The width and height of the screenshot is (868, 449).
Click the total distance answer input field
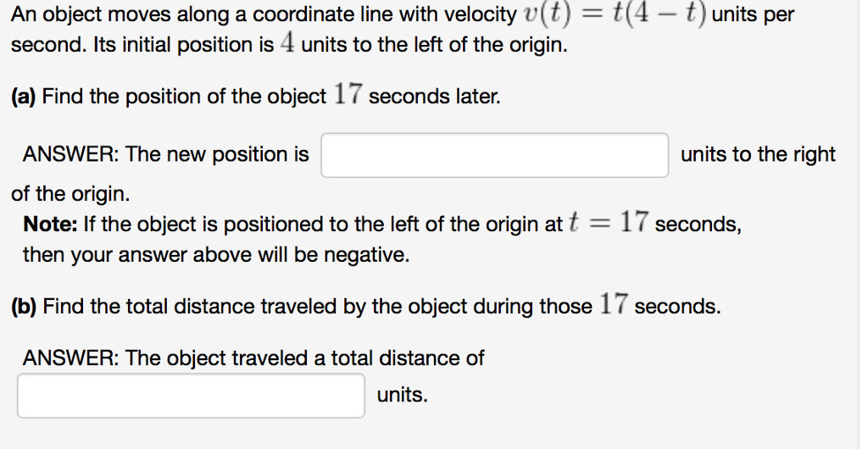click(191, 396)
